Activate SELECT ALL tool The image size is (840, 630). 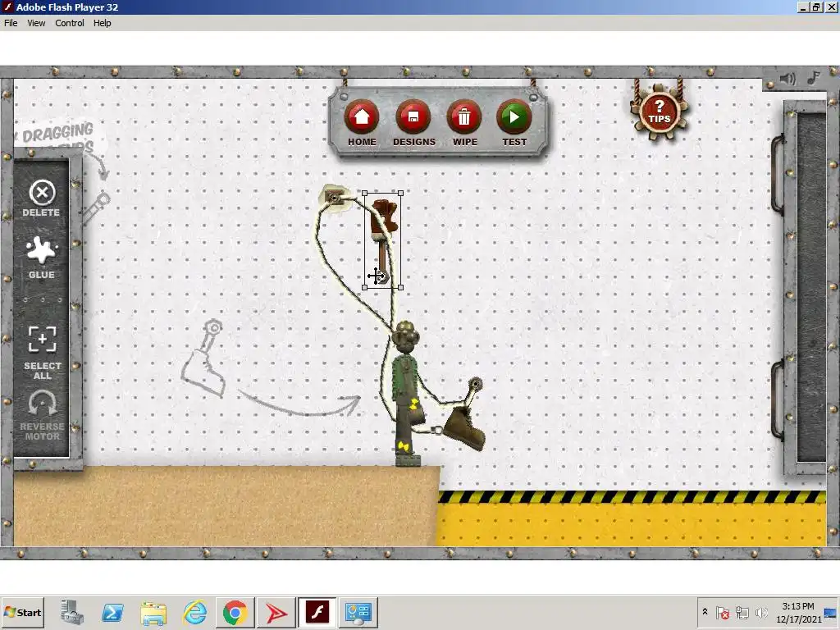[43, 353]
